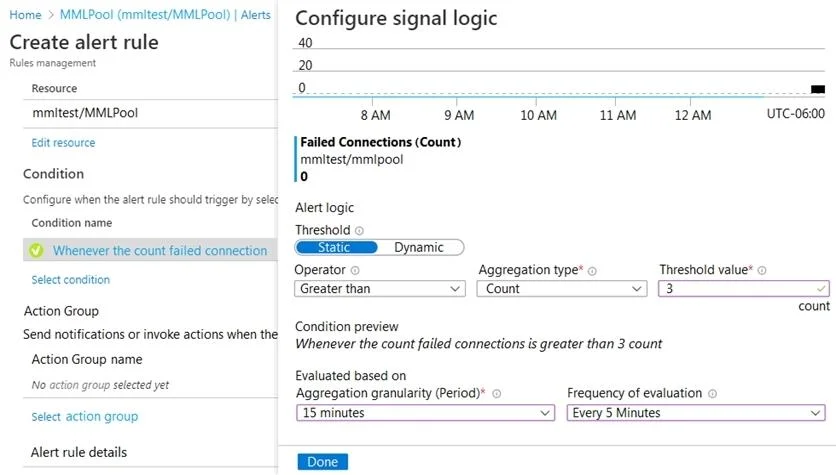Image resolution: width=836 pixels, height=475 pixels.
Task: Click the green checkmark condition icon
Action: click(36, 251)
